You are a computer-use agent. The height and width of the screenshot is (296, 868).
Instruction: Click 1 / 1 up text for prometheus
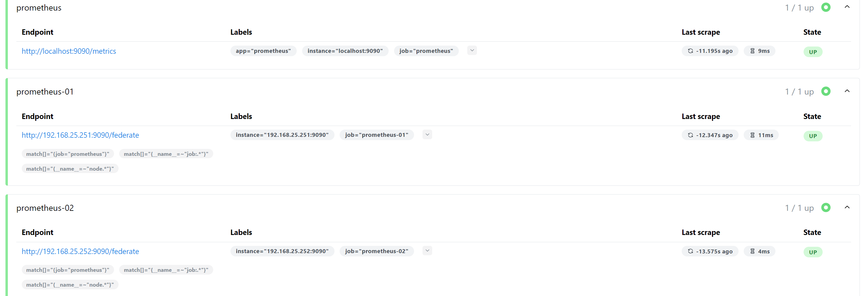(799, 7)
